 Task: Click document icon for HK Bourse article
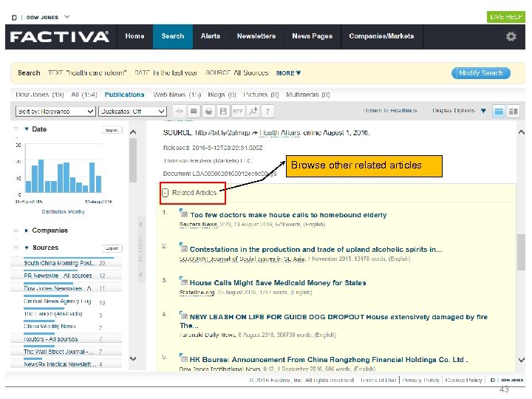click(x=183, y=358)
